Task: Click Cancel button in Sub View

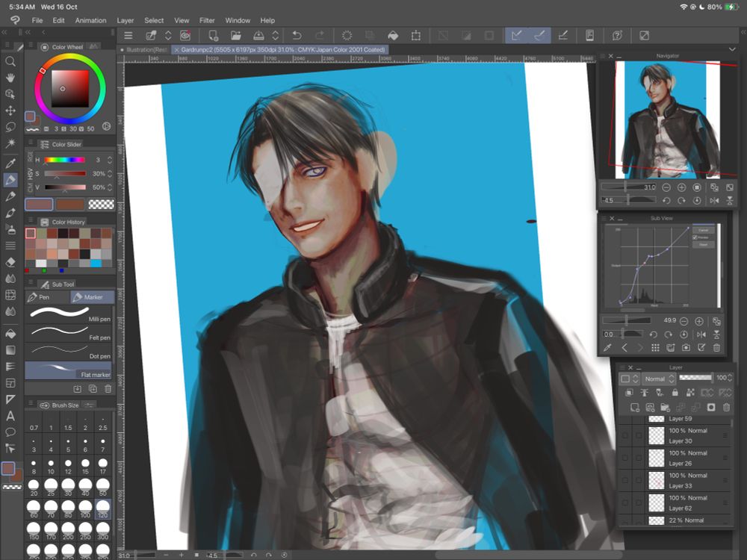Action: click(704, 230)
